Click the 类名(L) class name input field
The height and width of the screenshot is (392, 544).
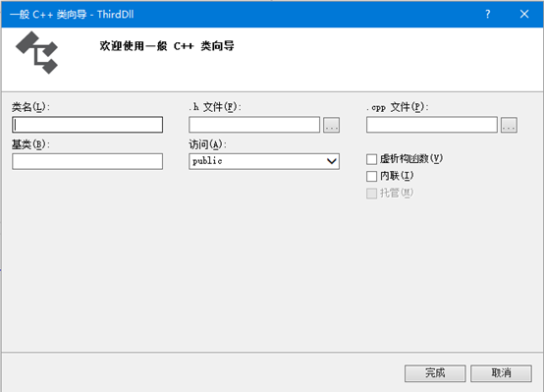coord(87,125)
